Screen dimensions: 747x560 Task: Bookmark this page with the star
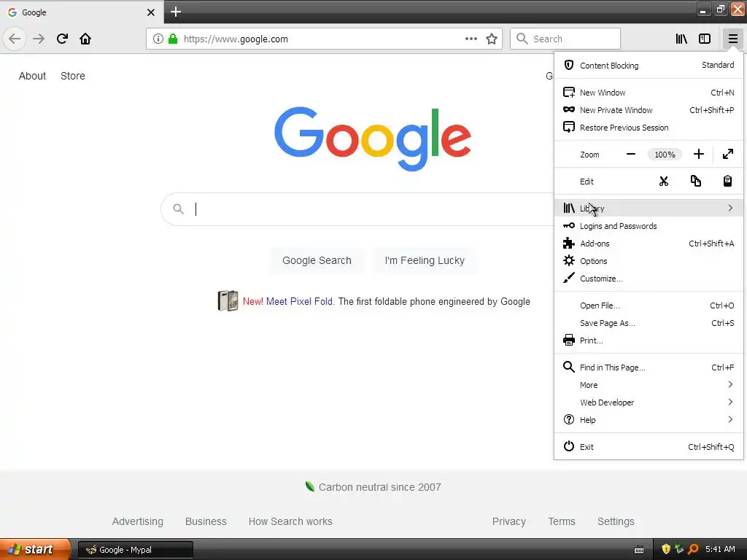(492, 39)
